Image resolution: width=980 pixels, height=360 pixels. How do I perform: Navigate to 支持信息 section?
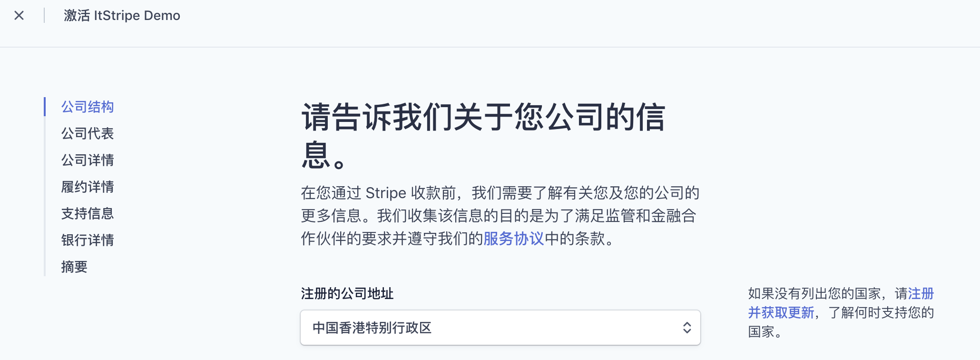click(88, 213)
